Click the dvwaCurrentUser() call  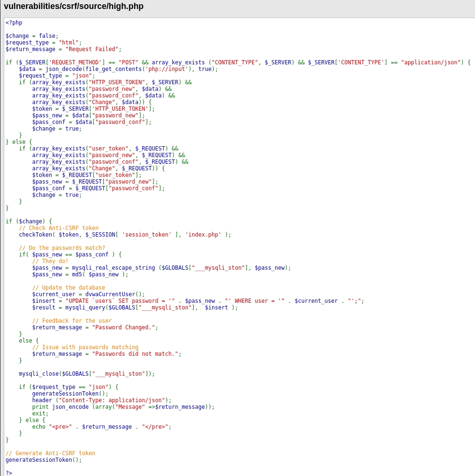(115, 294)
